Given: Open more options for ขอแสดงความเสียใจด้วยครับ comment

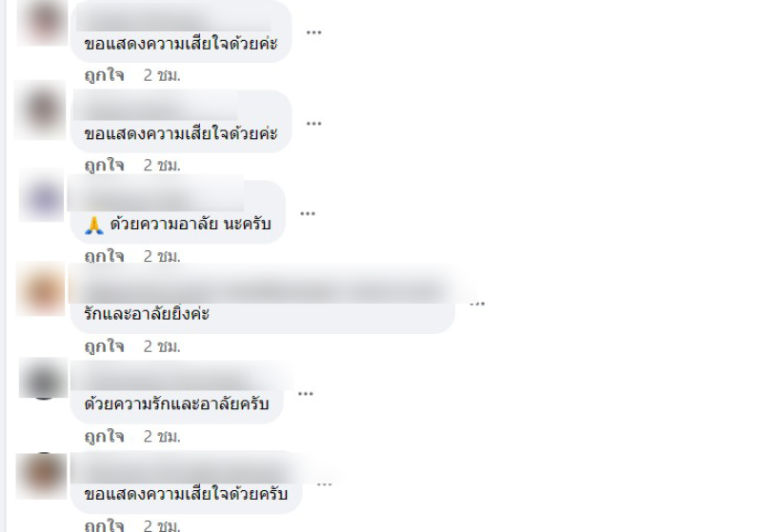Looking at the screenshot, I should [324, 484].
